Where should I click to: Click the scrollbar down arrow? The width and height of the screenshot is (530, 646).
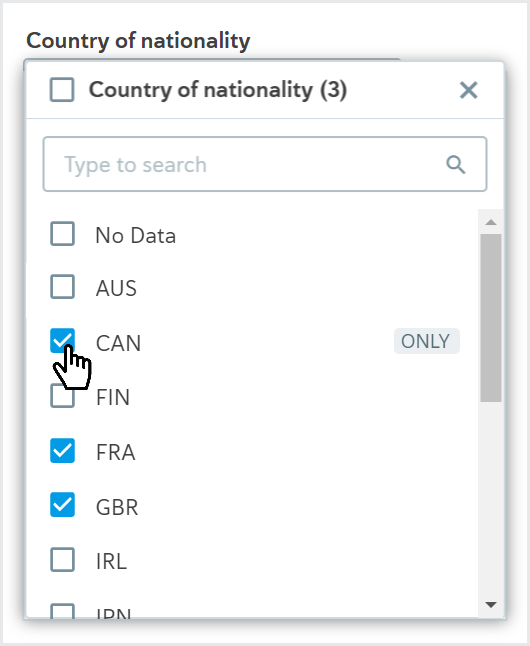tap(490, 604)
